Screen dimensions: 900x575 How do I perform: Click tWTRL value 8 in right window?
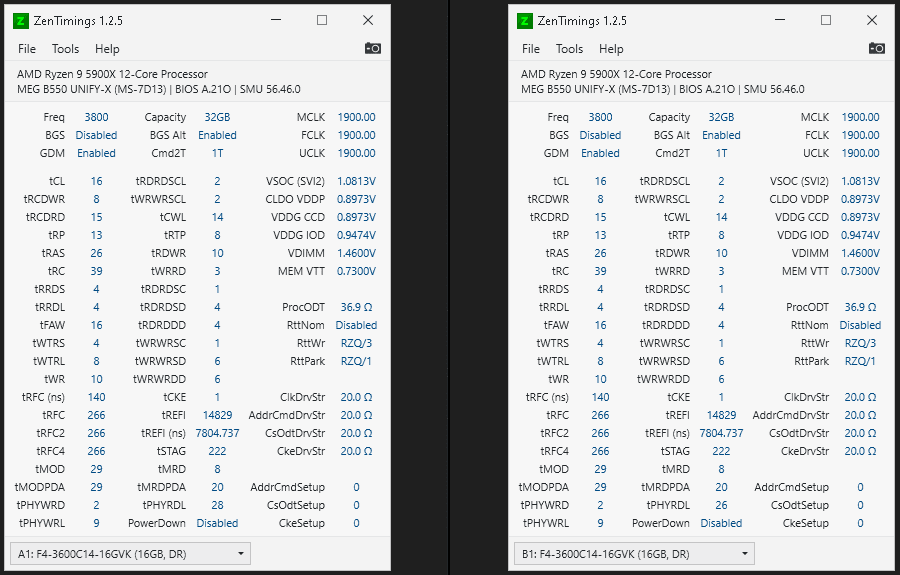click(600, 361)
